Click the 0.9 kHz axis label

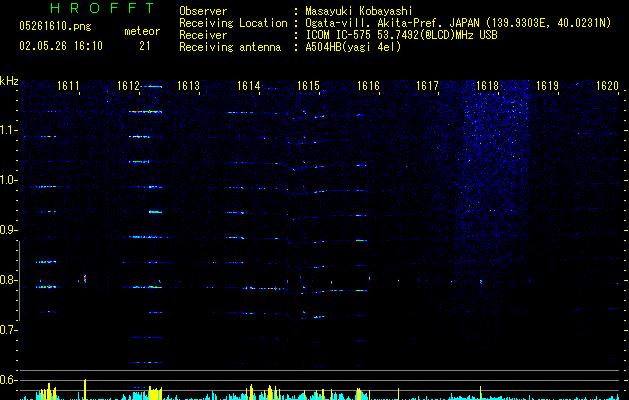pyautogui.click(x=8, y=230)
